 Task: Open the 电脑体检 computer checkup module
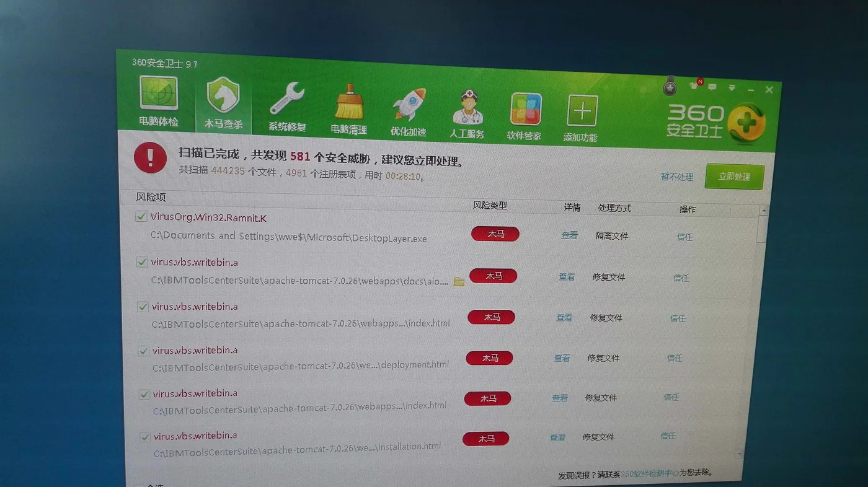click(158, 102)
